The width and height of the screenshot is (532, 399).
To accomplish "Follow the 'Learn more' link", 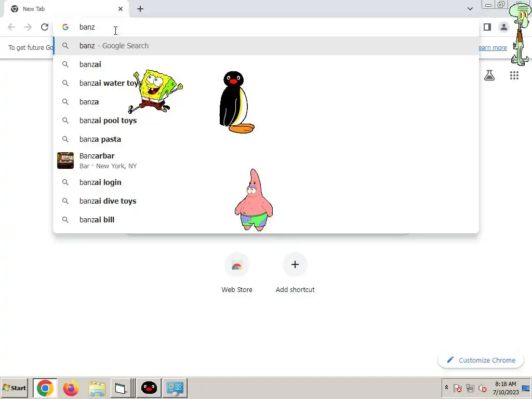I will click(x=493, y=47).
